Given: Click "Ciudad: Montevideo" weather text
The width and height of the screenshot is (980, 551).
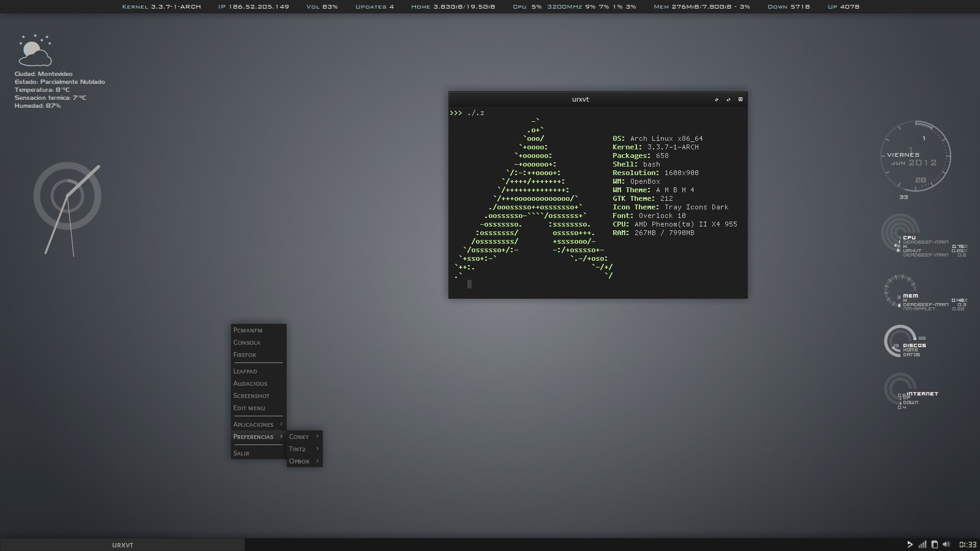Looking at the screenshot, I should pyautogui.click(x=43, y=73).
